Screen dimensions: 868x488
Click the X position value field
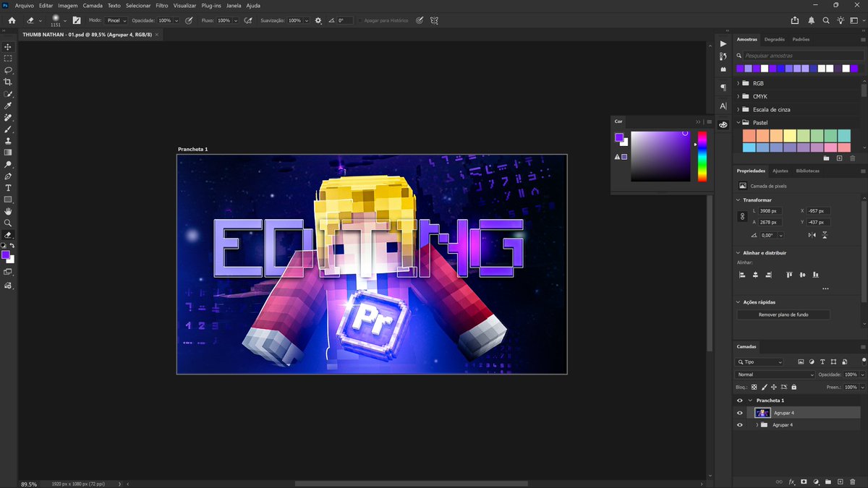point(820,211)
